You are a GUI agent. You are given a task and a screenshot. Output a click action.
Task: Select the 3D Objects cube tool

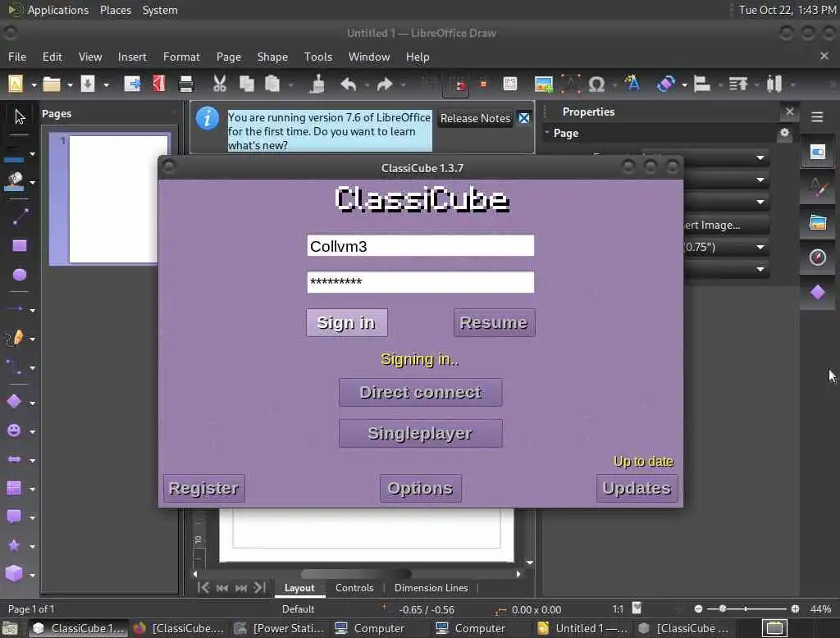pyautogui.click(x=14, y=573)
